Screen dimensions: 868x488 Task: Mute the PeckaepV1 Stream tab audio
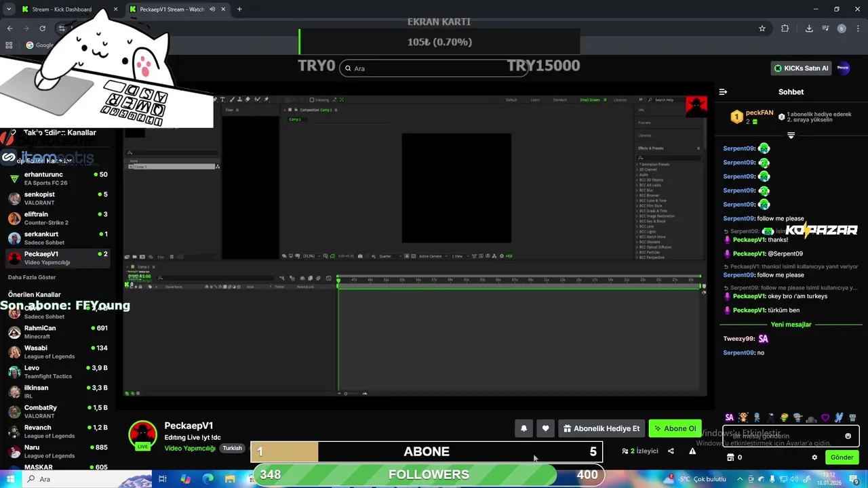[x=213, y=9]
